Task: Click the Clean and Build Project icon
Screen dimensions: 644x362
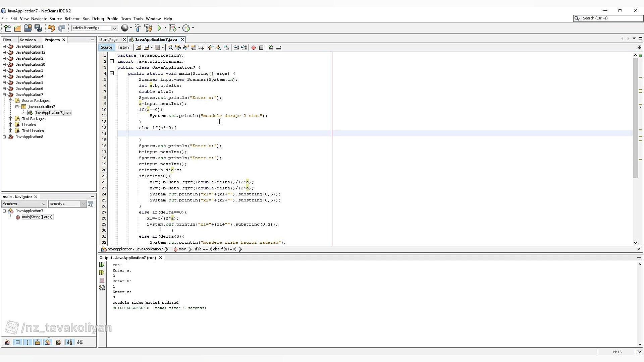Action: pyautogui.click(x=148, y=28)
